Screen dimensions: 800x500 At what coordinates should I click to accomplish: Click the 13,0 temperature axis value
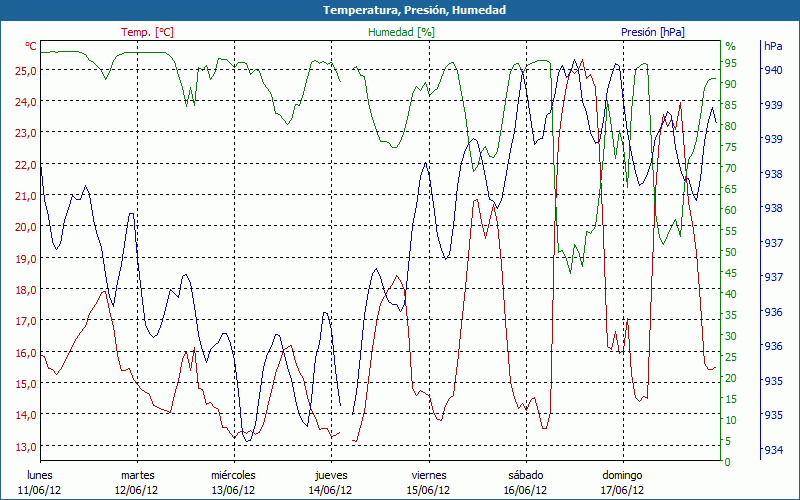(x=25, y=446)
